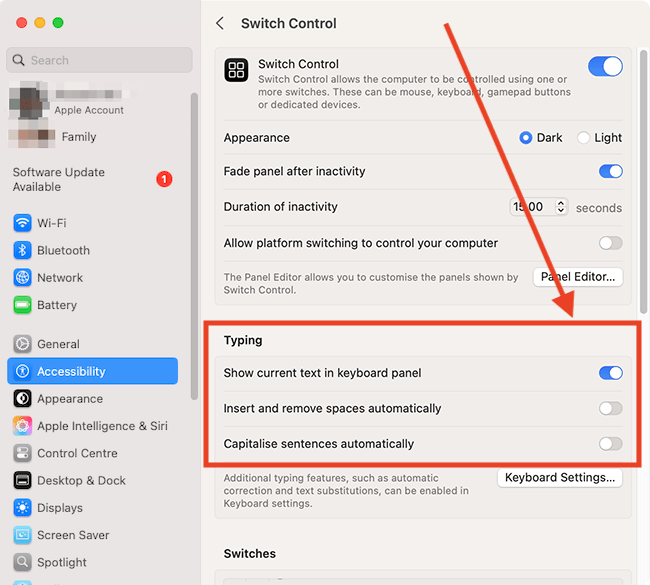Click the duration of inactivity stepper arrows
This screenshot has width=650, height=585.
pyautogui.click(x=561, y=207)
